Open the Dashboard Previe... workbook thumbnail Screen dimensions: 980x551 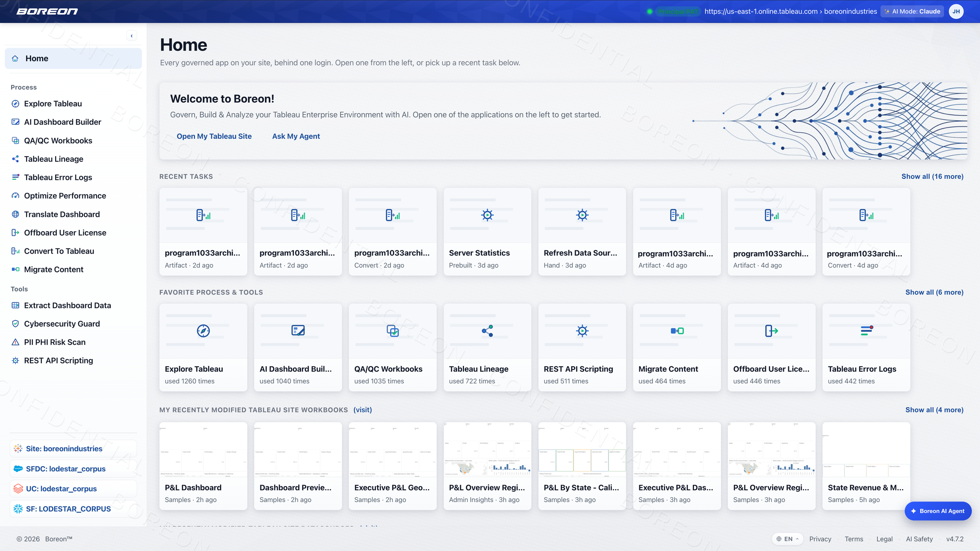298,450
